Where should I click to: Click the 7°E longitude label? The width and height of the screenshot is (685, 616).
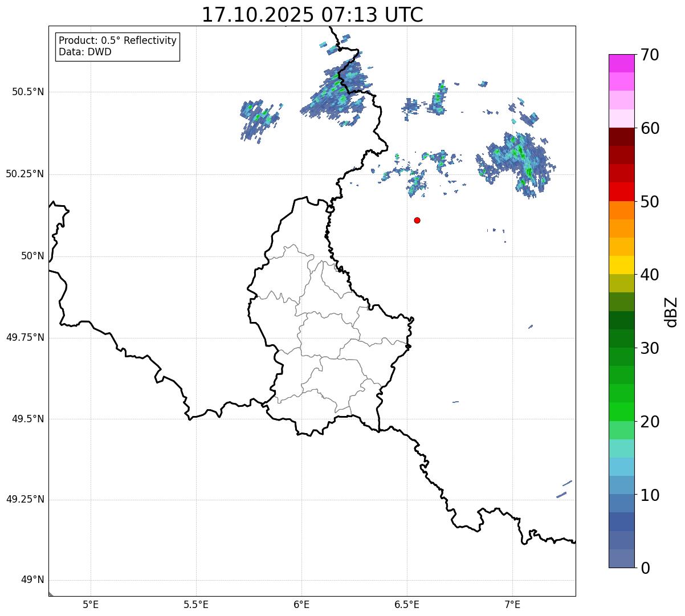click(x=512, y=605)
